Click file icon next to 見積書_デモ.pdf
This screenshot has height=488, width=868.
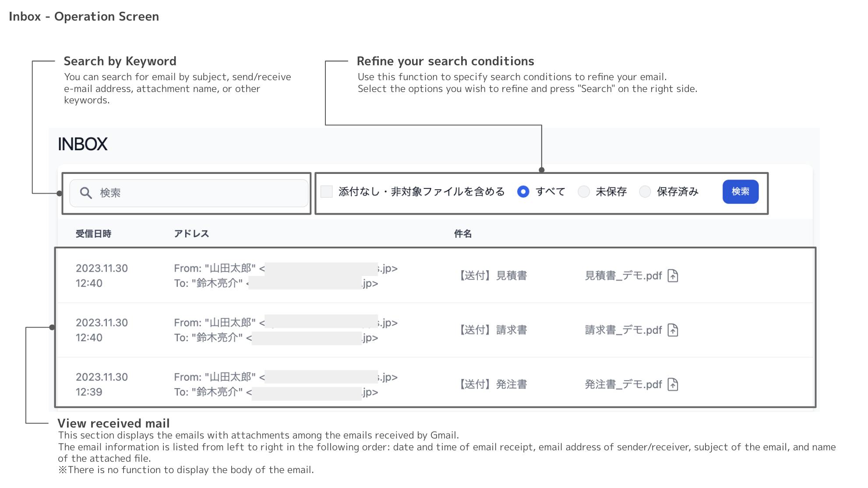[673, 276]
